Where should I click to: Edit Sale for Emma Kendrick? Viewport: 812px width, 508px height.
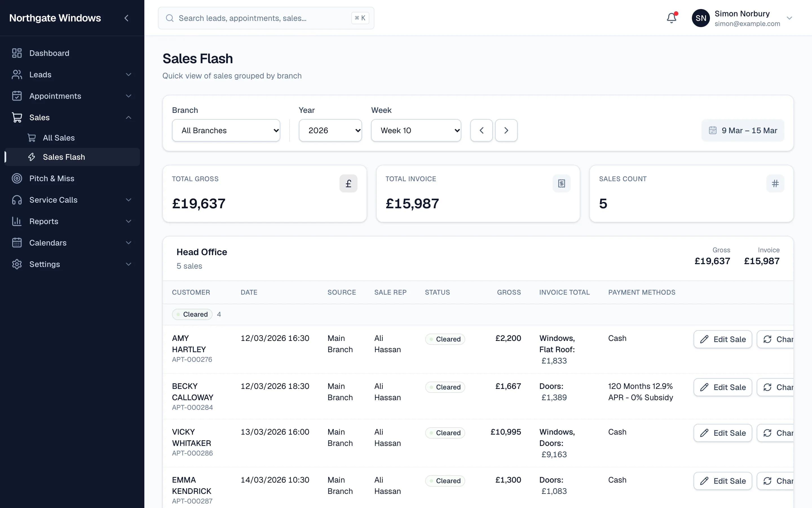pos(722,481)
